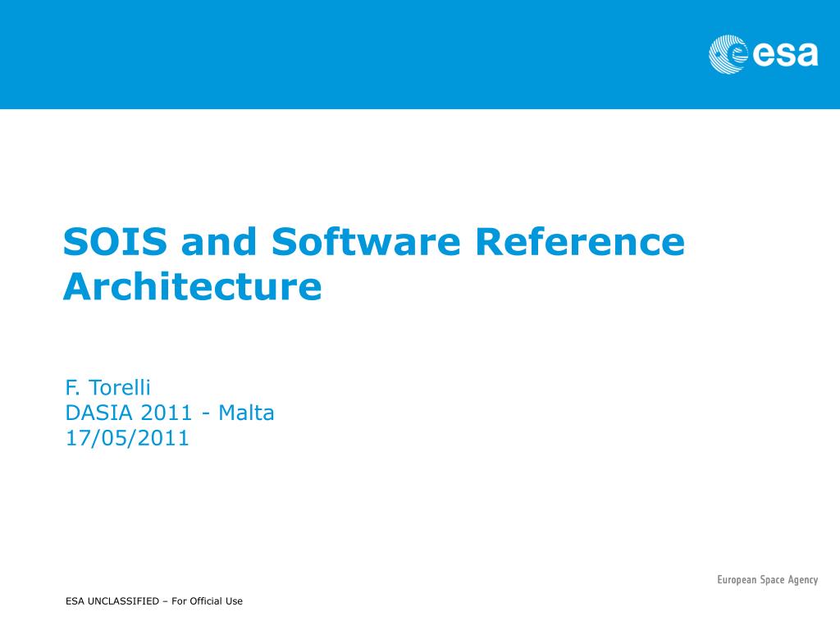Click the author name 'F. Torelli'

point(107,387)
